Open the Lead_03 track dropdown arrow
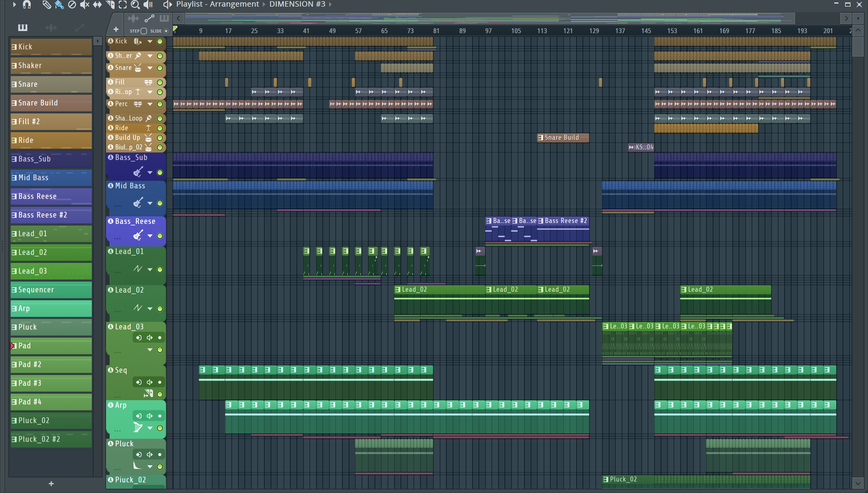868x493 pixels. (149, 350)
